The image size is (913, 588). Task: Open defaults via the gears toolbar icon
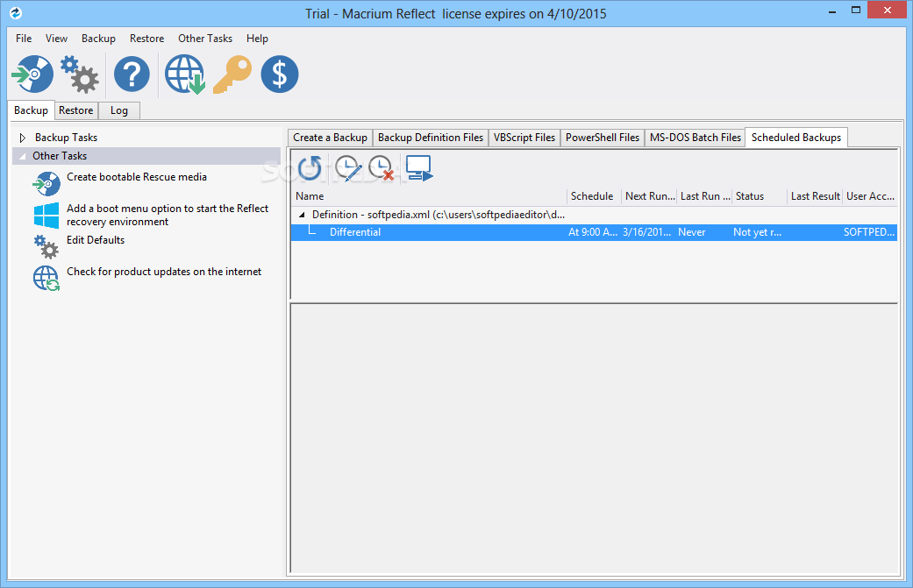tap(80, 74)
